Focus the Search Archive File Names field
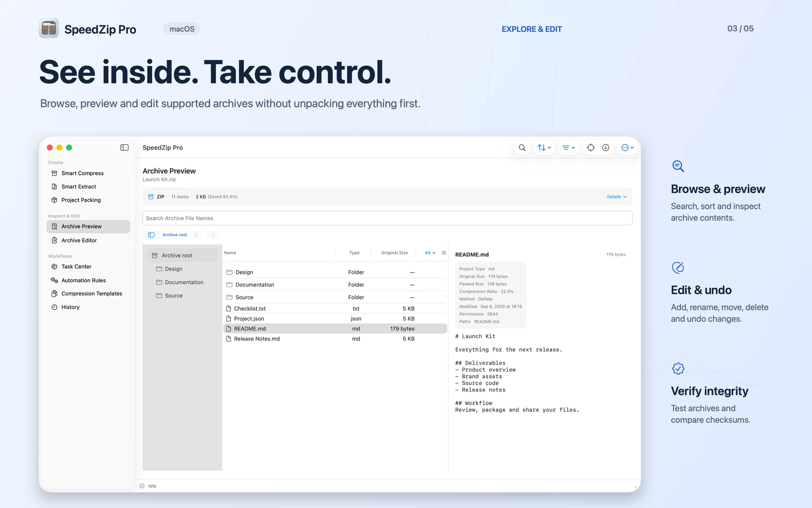This screenshot has width=812, height=508. (387, 218)
